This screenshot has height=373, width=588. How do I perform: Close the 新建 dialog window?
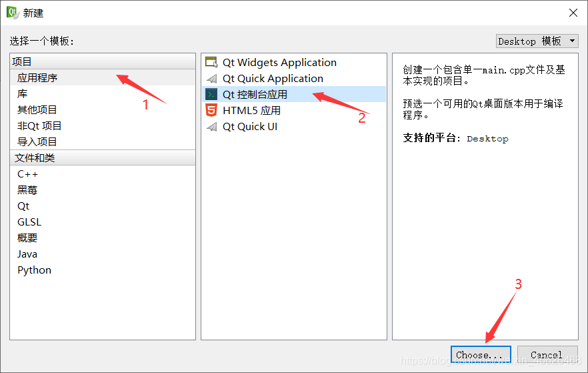573,13
